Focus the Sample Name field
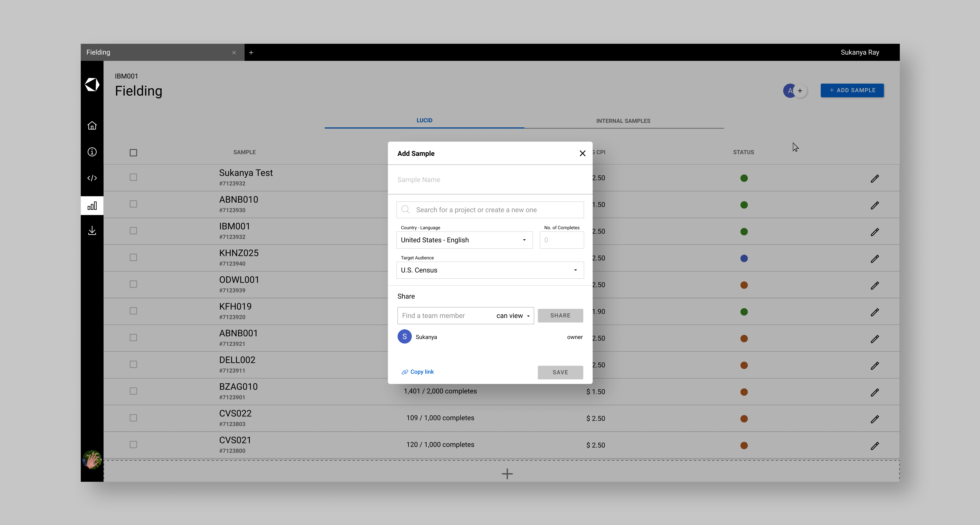This screenshot has height=525, width=980. (490, 180)
